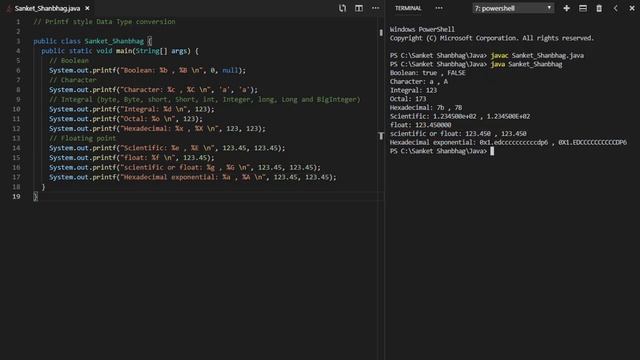Viewport: 640px width, 360px height.
Task: Create a new terminal with plus icon
Action: click(x=567, y=8)
